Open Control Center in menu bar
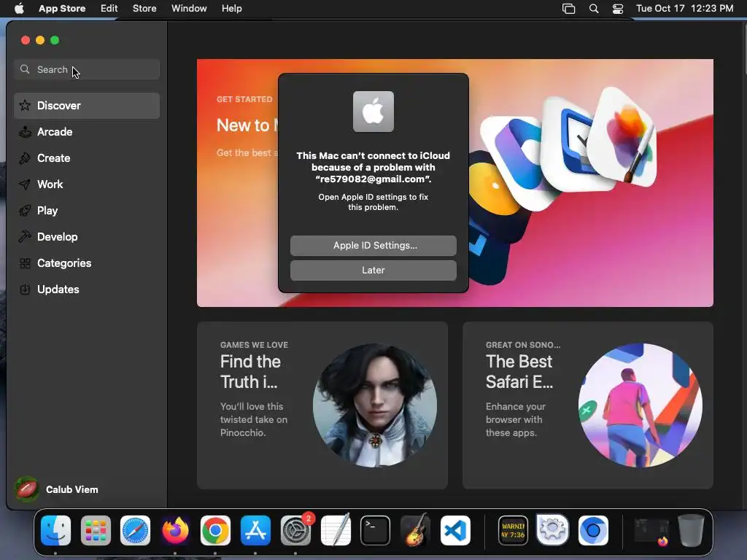The width and height of the screenshot is (747, 560). coord(618,9)
